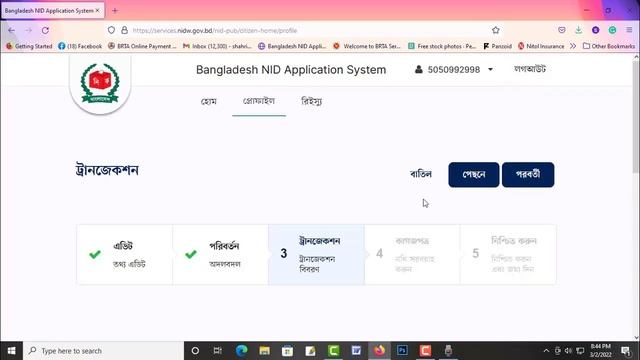This screenshot has width=640, height=360.
Task: Show more bookmarks with the chevron
Action: click(573, 46)
